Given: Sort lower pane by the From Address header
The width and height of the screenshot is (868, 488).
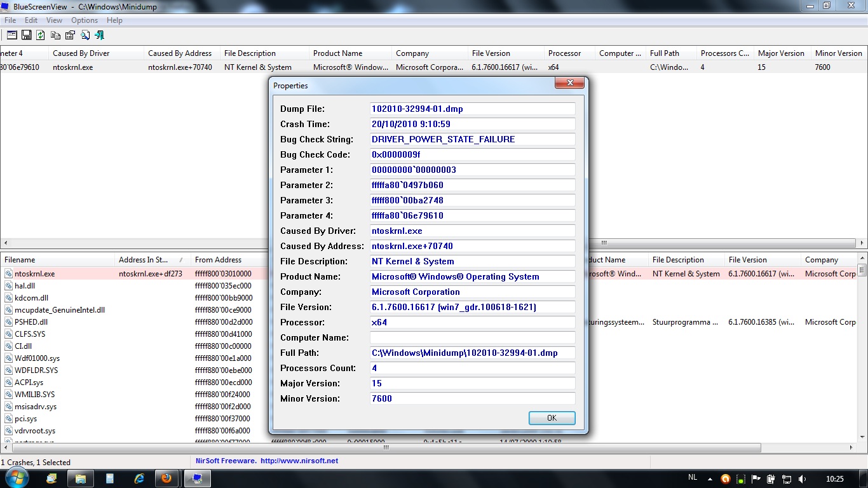Looking at the screenshot, I should [229, 260].
